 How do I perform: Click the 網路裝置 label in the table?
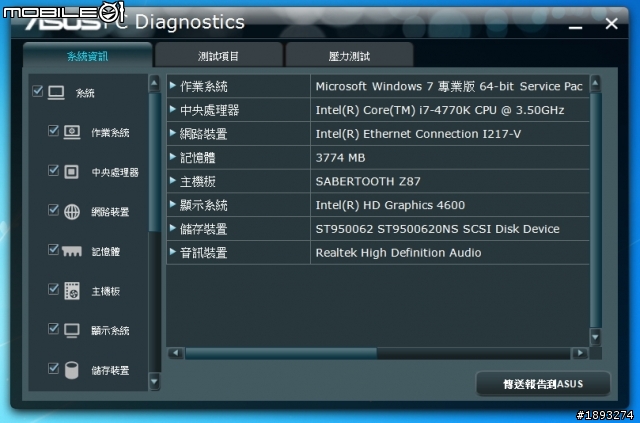(x=203, y=134)
